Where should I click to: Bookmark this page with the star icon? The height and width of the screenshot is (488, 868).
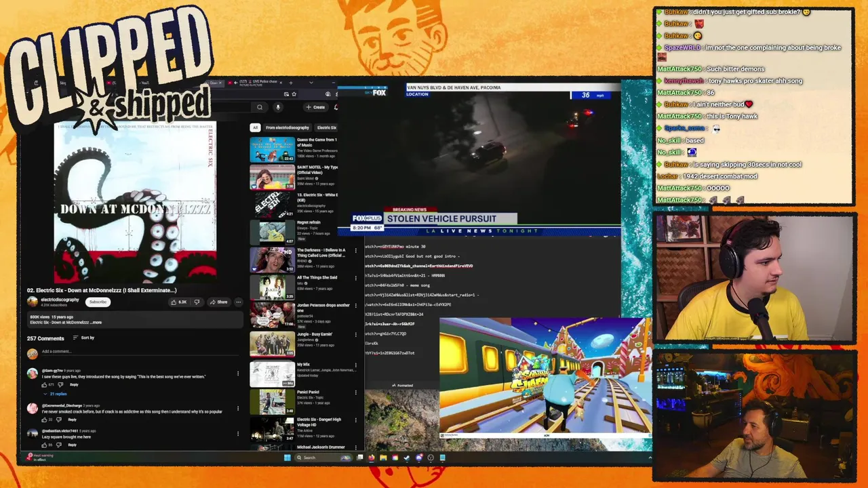pyautogui.click(x=294, y=94)
